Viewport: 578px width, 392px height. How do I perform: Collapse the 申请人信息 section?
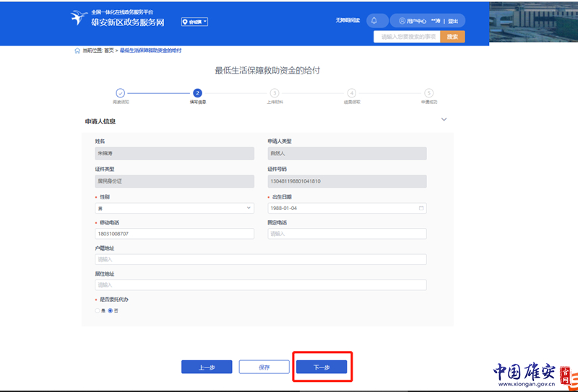444,121
